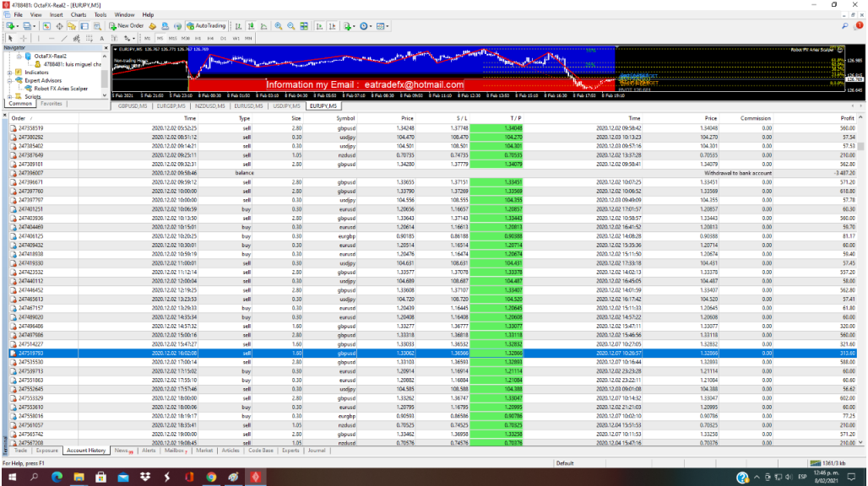
Task: Open the Trade tab in the Terminal
Action: [21, 451]
